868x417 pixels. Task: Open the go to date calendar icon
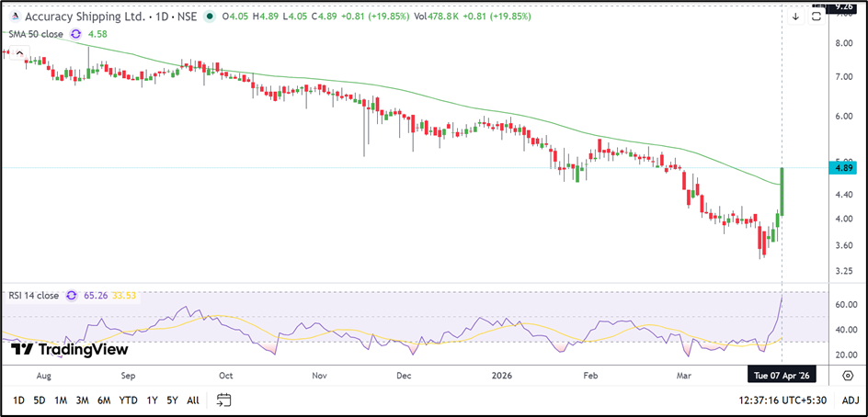pos(223,400)
